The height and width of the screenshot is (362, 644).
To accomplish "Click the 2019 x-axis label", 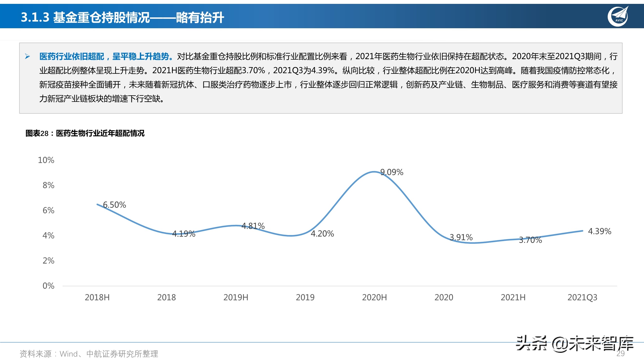I will coord(305,298).
